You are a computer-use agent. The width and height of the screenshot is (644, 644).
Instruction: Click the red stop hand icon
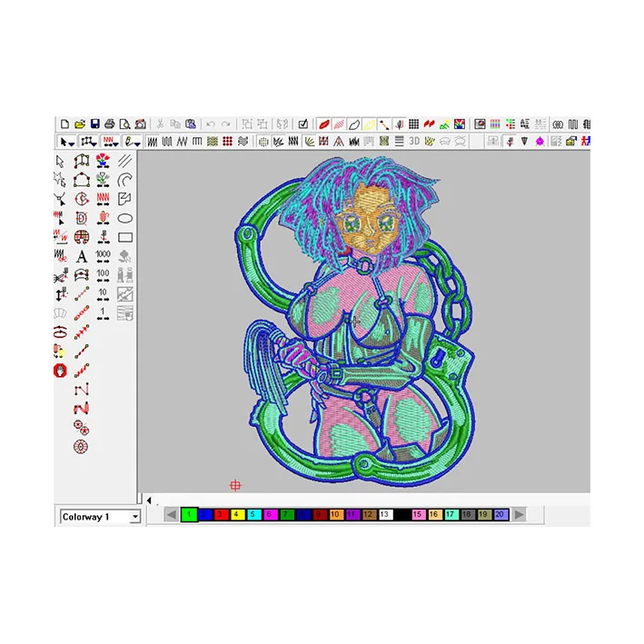60,371
